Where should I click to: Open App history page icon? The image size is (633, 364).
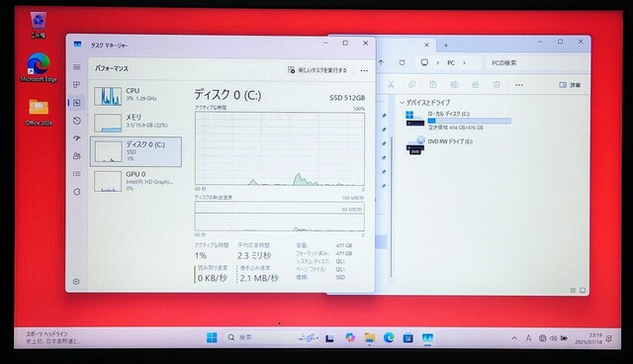(x=77, y=121)
